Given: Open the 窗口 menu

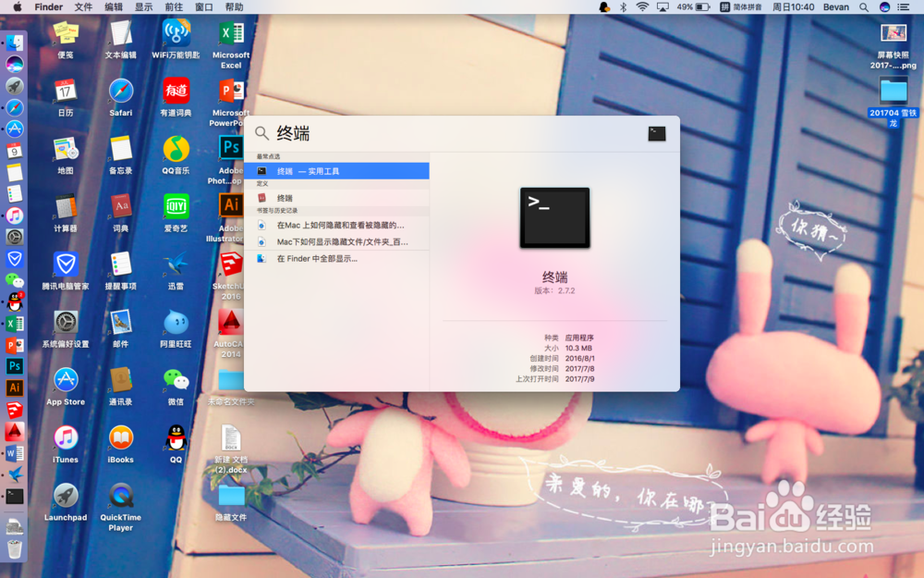Looking at the screenshot, I should pyautogui.click(x=204, y=7).
